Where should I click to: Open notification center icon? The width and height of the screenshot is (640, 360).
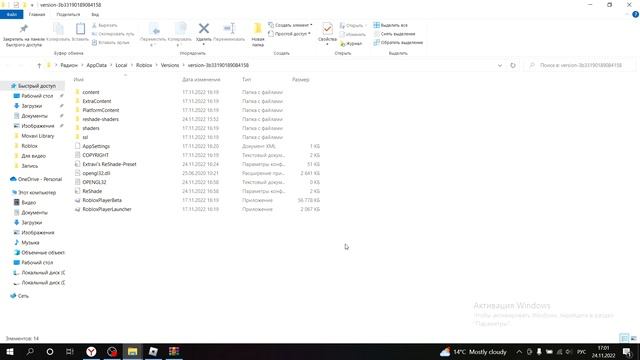[x=627, y=352]
